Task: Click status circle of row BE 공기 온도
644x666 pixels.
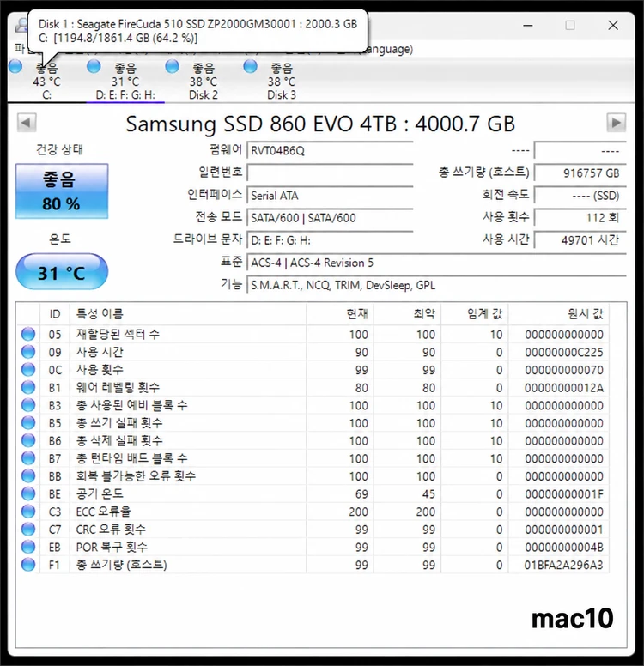Action: 28,493
